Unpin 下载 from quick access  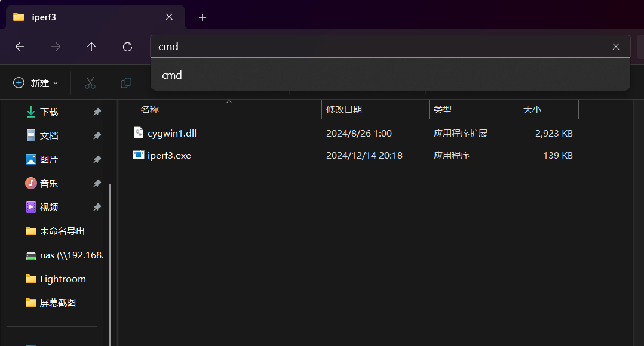[97, 112]
